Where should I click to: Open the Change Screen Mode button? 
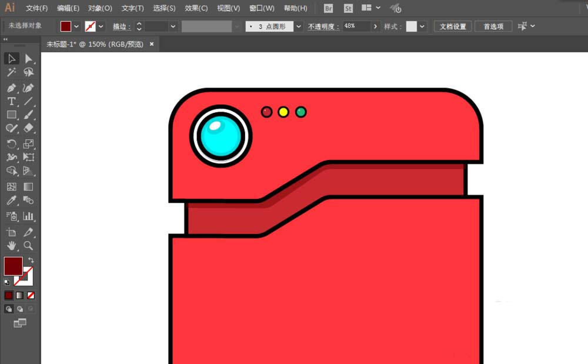pos(20,323)
